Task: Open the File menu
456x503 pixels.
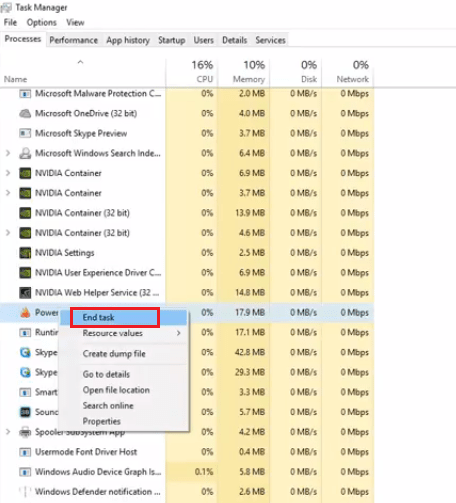Action: (x=10, y=22)
